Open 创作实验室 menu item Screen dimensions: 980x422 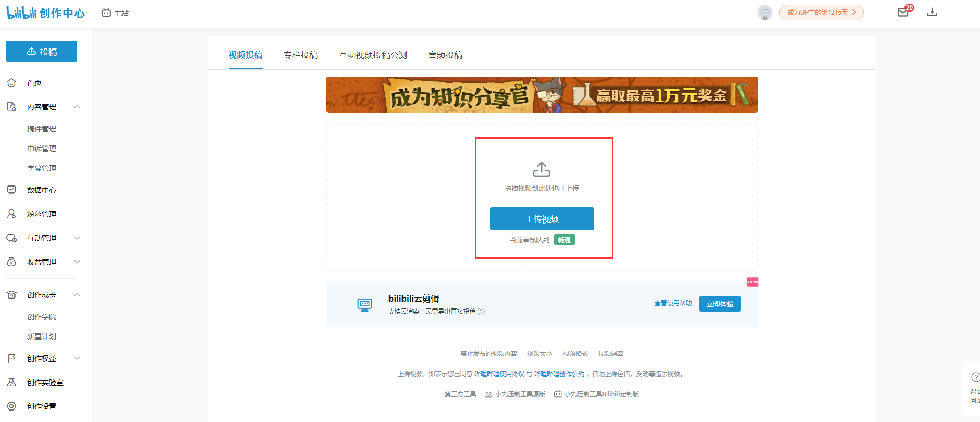click(x=45, y=382)
